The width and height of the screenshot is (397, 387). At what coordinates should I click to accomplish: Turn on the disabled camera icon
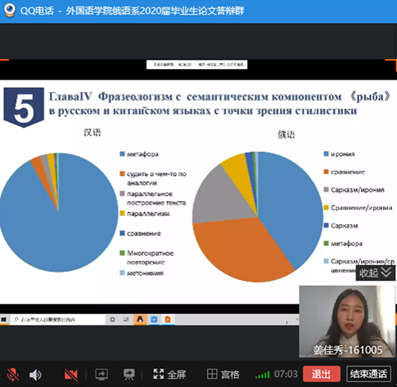(x=71, y=375)
